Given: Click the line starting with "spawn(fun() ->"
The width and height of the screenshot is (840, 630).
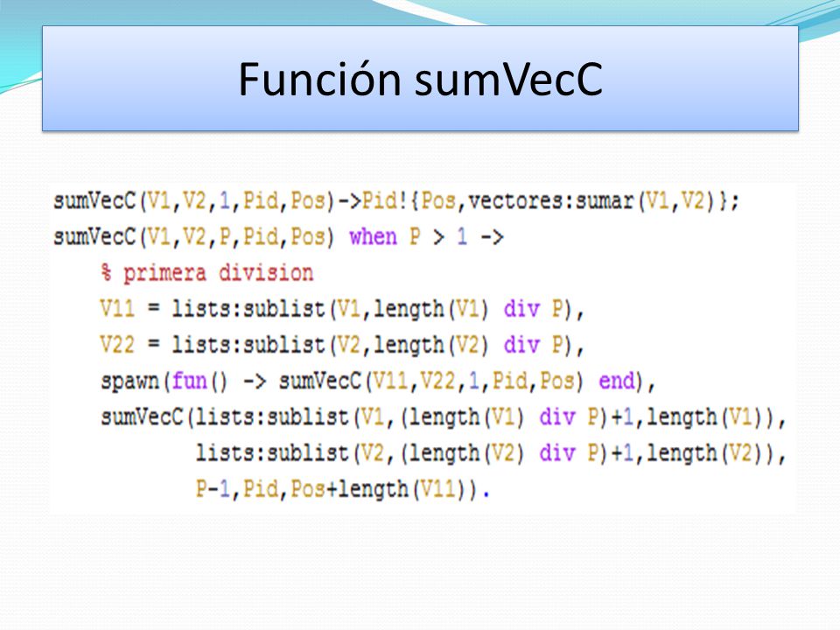Looking at the screenshot, I should coord(378,381).
